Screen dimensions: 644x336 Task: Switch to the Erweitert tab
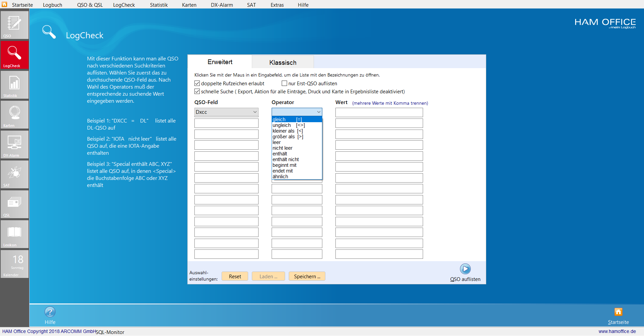(x=220, y=62)
